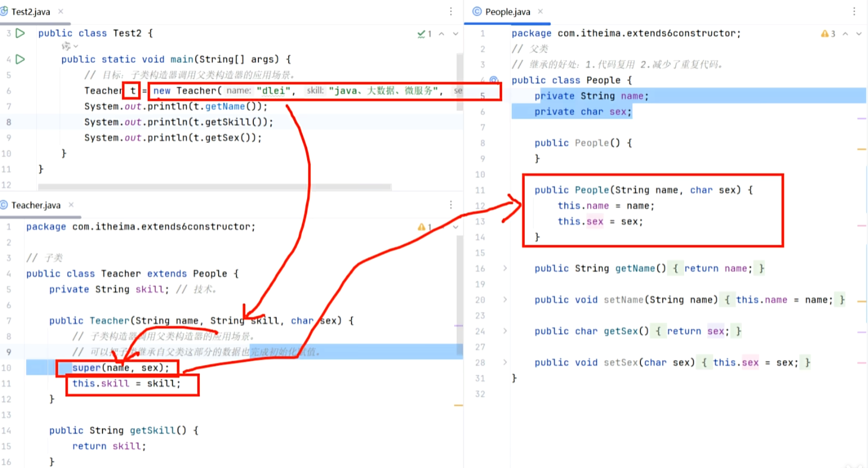
Task: Go to previous highlighted problem in Test2.java
Action: tap(442, 34)
